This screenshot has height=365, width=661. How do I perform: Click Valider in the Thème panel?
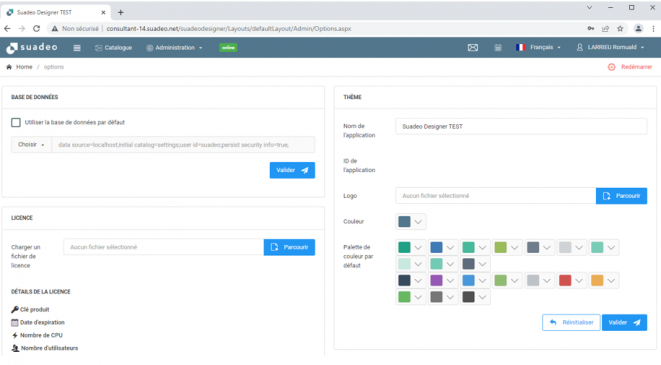pos(624,322)
